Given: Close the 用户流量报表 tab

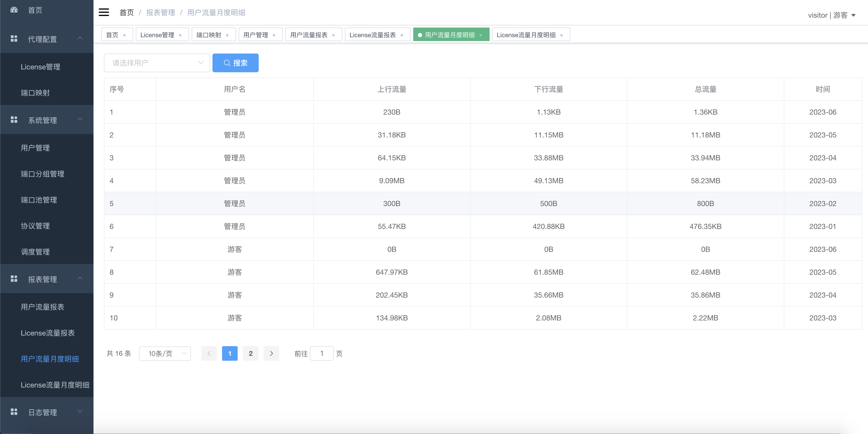Looking at the screenshot, I should click(333, 35).
